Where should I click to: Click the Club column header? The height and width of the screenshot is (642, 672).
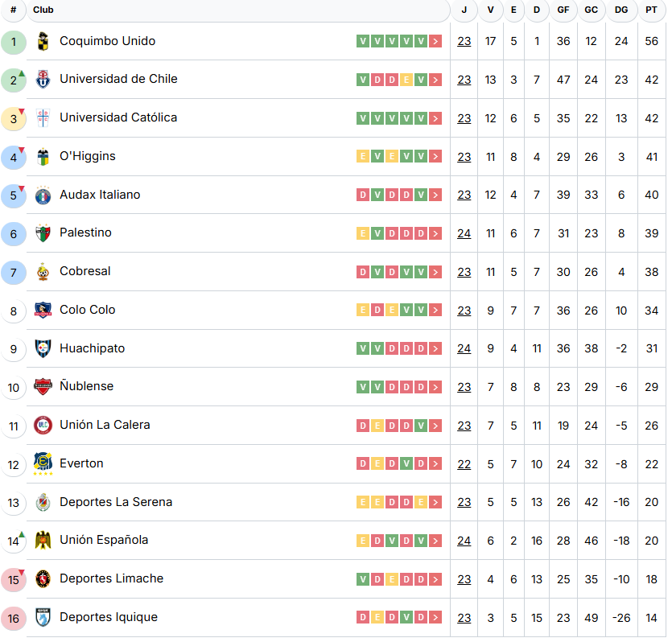[x=43, y=10]
